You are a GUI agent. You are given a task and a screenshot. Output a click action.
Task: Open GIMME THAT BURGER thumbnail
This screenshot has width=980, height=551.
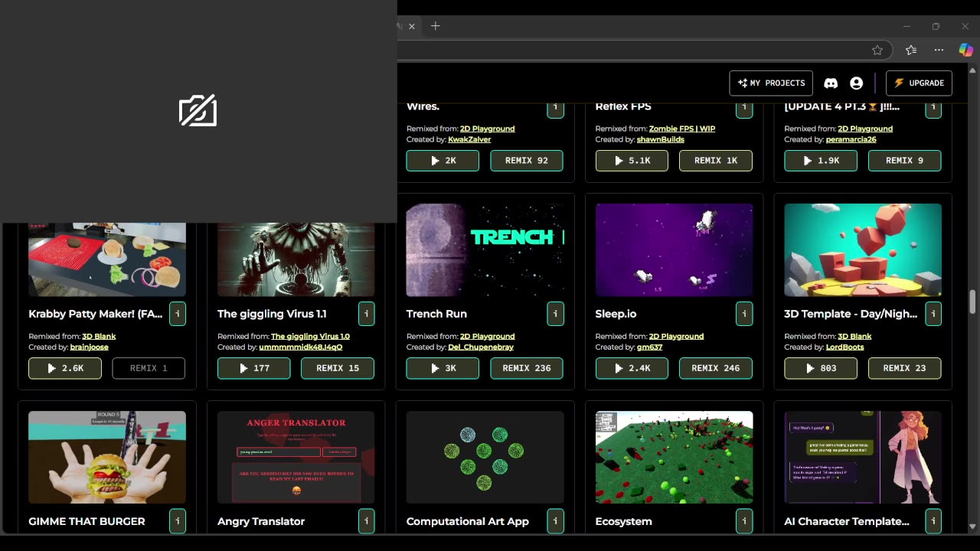click(107, 457)
